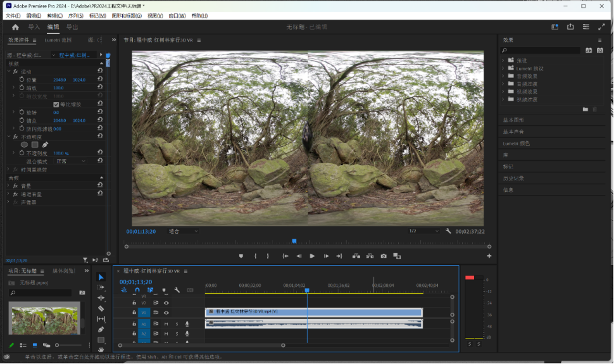
Task: Select the Razor tool in the tools panel
Action: click(x=101, y=308)
